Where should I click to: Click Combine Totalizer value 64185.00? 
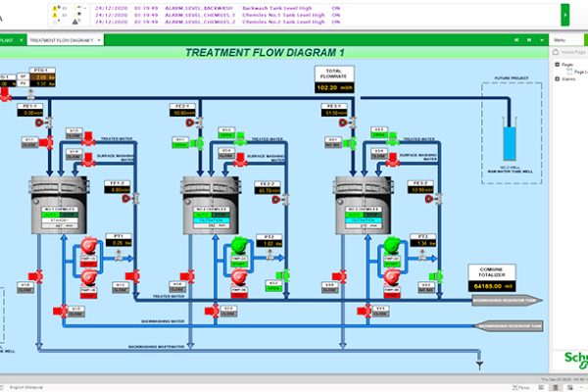point(492,286)
